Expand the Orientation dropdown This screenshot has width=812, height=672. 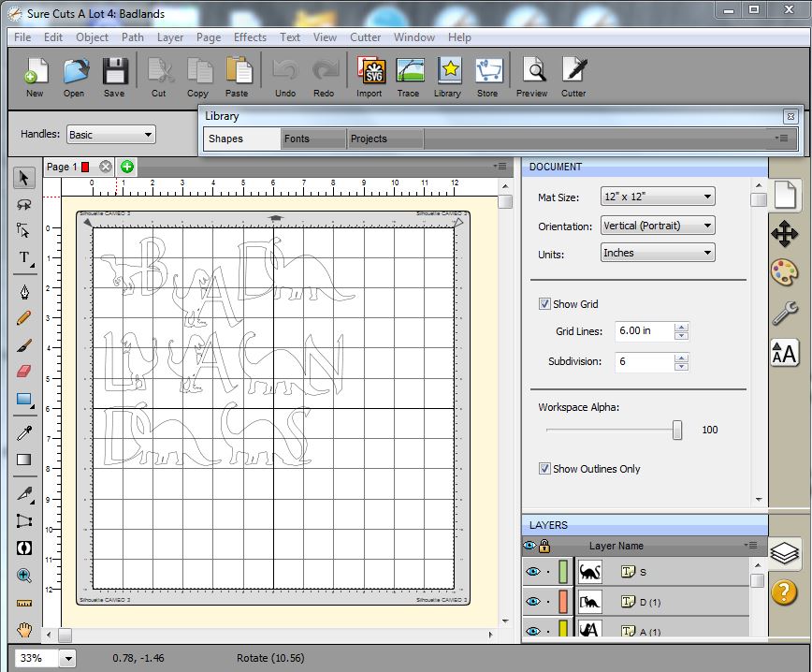tap(658, 226)
